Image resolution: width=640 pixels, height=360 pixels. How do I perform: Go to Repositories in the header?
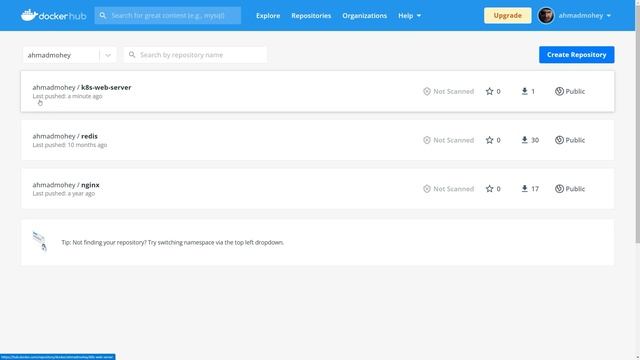[x=311, y=16]
